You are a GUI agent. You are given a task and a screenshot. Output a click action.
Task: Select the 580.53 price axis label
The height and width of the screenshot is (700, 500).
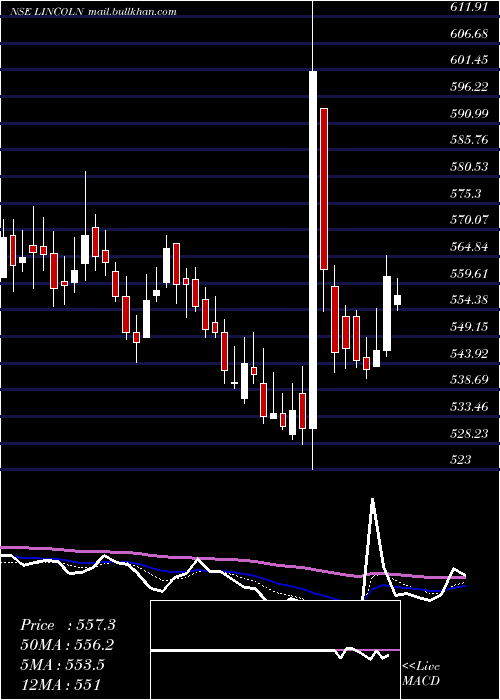(x=469, y=167)
